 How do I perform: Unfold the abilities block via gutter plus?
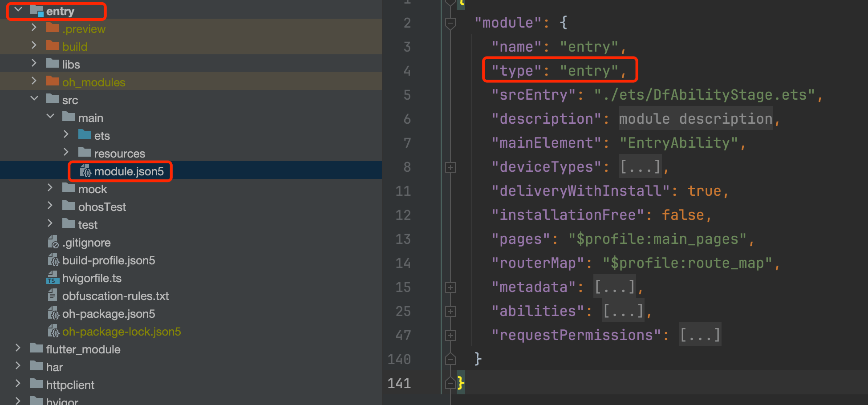pos(450,312)
